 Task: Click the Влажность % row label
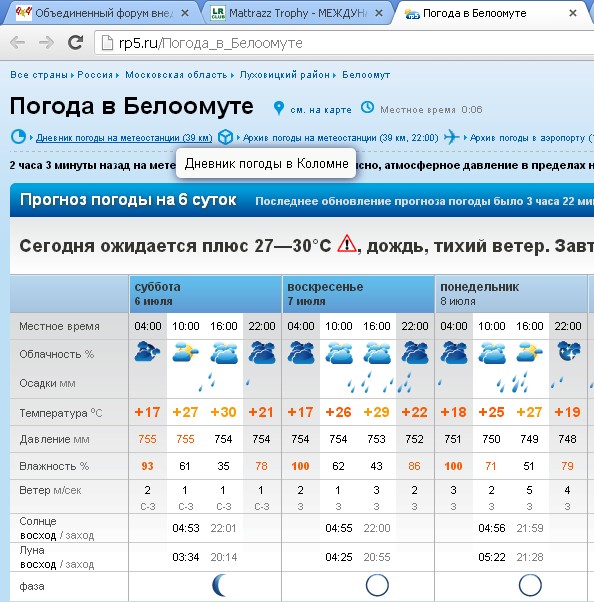click(x=54, y=466)
